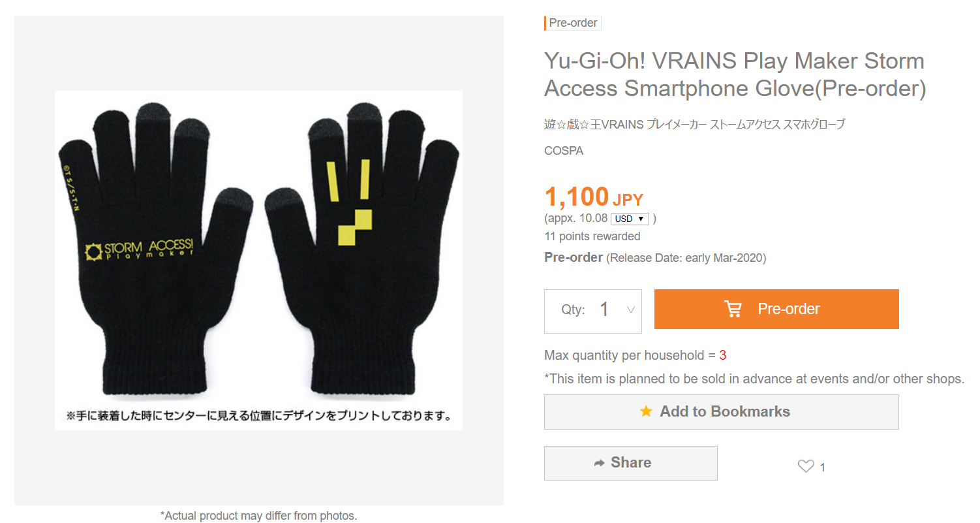
Task: Click the star icon beside Add to Bookmarks
Action: [646, 411]
